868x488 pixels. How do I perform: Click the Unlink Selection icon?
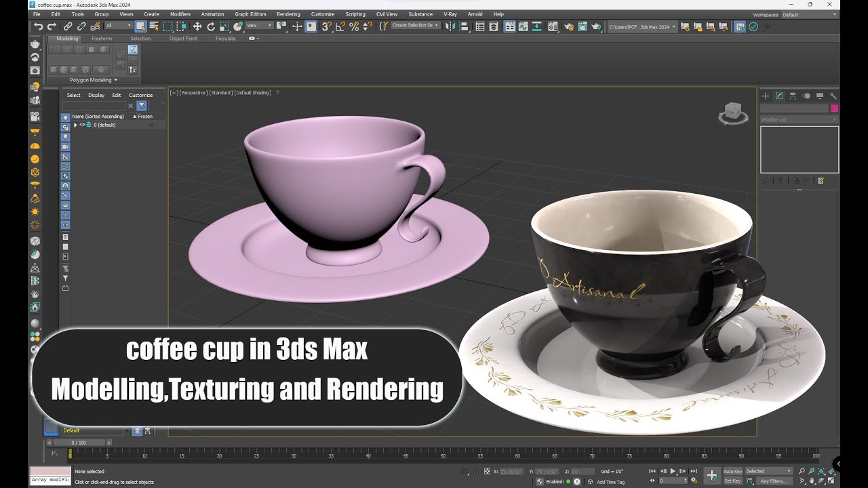(x=81, y=26)
